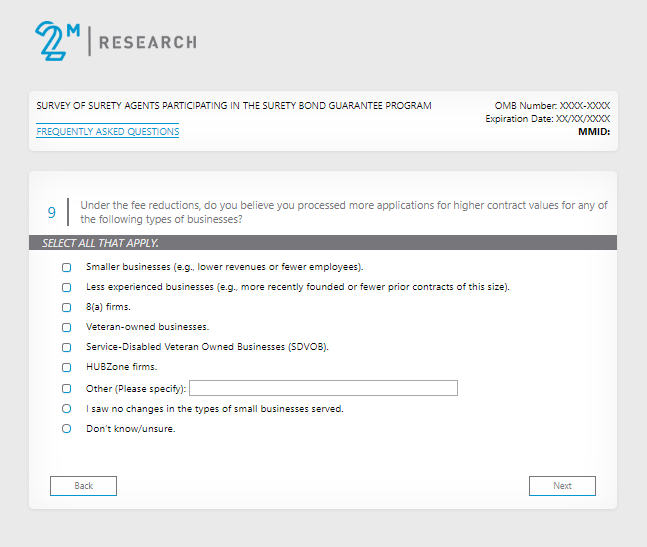Click the Other specify text field
647x547 pixels.
[323, 389]
